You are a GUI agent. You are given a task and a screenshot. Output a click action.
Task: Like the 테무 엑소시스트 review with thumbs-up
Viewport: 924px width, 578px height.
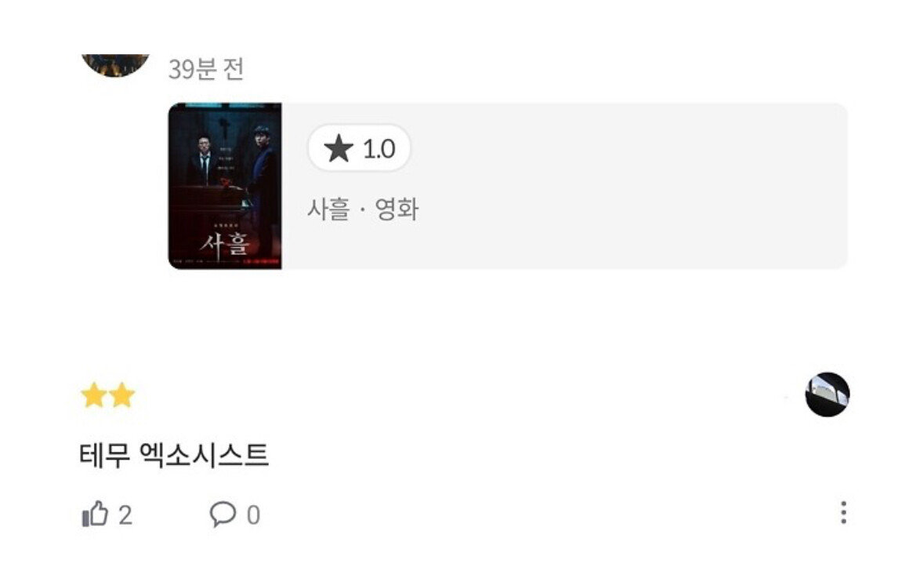pyautogui.click(x=95, y=514)
